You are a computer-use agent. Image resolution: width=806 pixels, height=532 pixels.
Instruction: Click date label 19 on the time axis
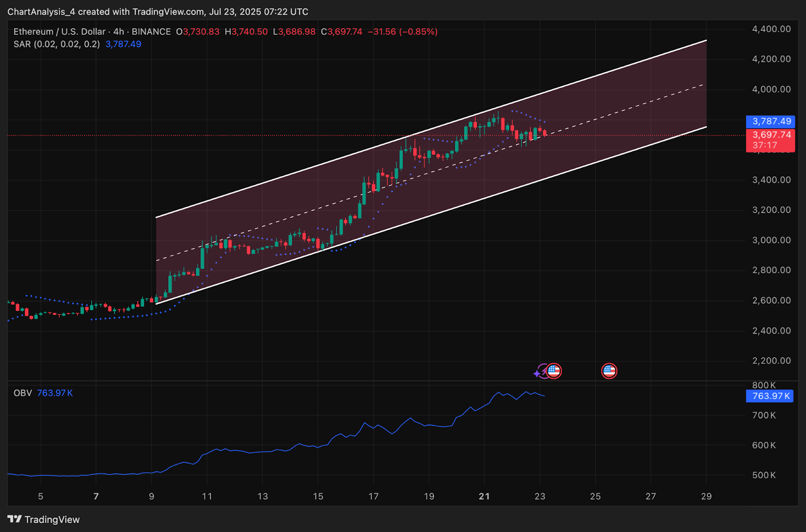click(x=429, y=497)
